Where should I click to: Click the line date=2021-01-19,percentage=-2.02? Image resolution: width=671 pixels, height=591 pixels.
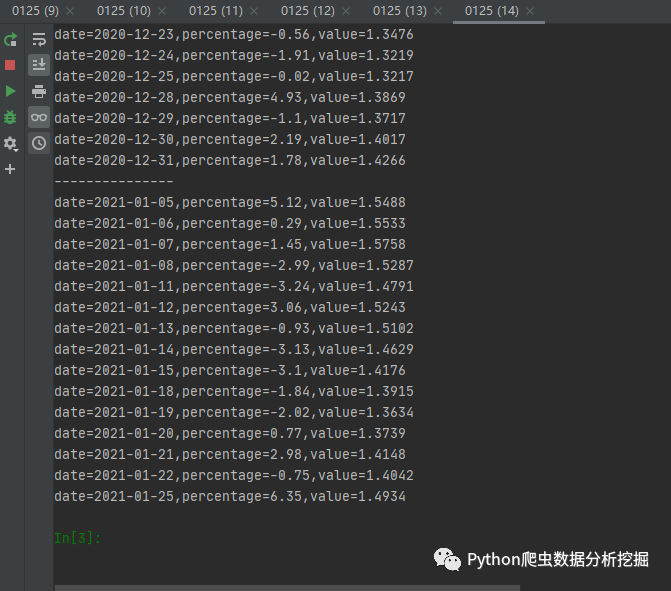234,412
